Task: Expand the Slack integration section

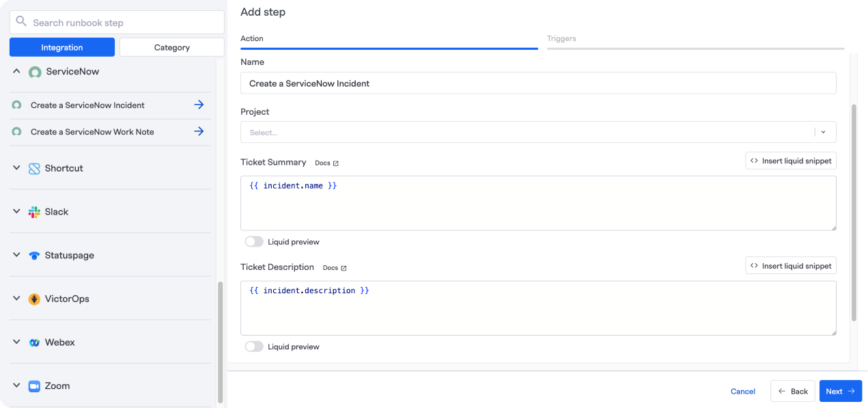Action: pos(17,212)
